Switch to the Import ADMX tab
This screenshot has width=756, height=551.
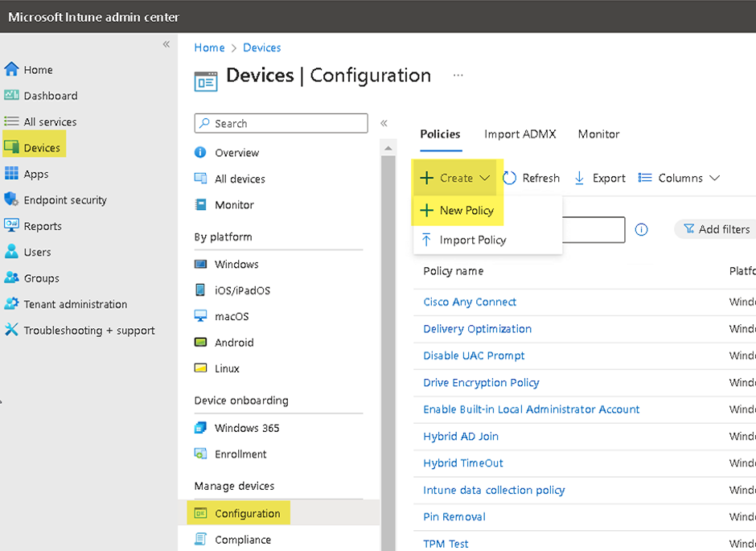click(520, 134)
